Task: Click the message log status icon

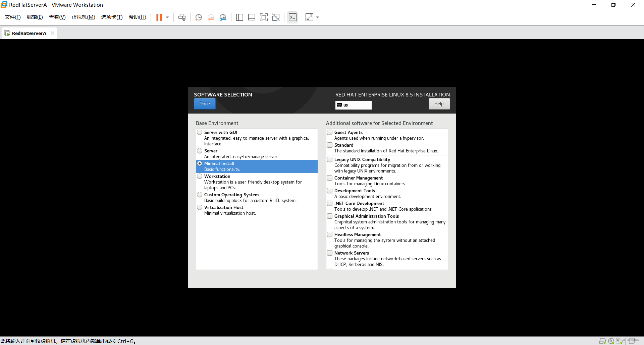Action: point(632,341)
